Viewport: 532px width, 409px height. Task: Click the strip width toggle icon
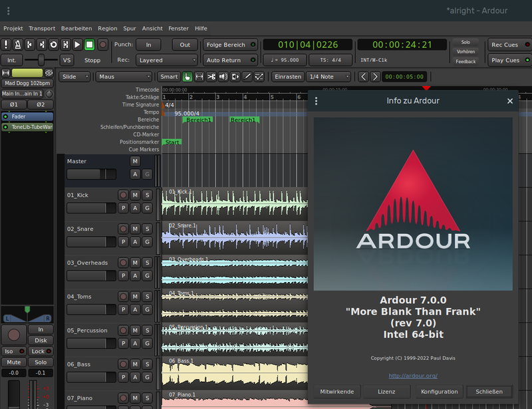click(6, 72)
